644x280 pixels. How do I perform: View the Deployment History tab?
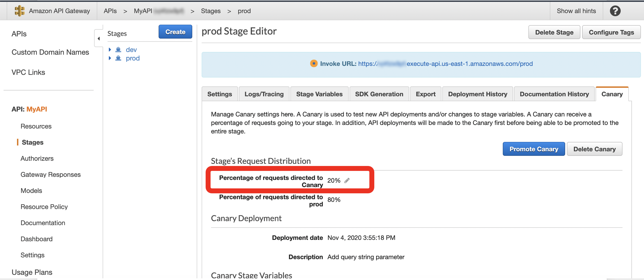pos(478,94)
